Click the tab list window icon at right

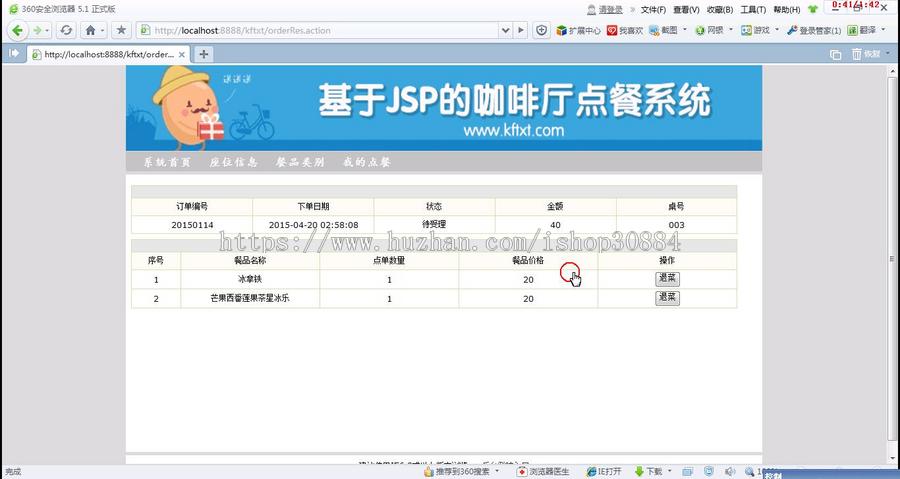pyautogui.click(x=836, y=54)
